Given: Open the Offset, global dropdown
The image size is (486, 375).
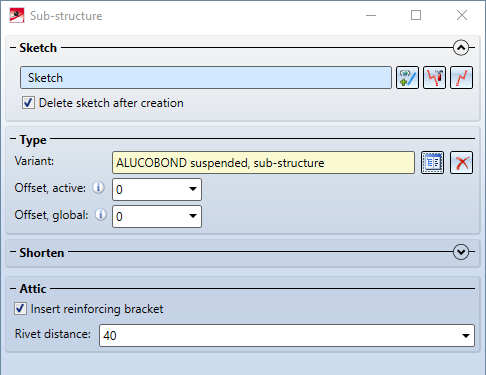Looking at the screenshot, I should pos(157,216).
